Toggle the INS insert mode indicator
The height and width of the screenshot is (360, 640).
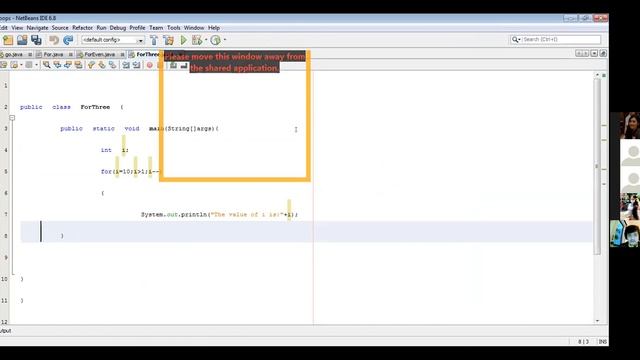[602, 342]
